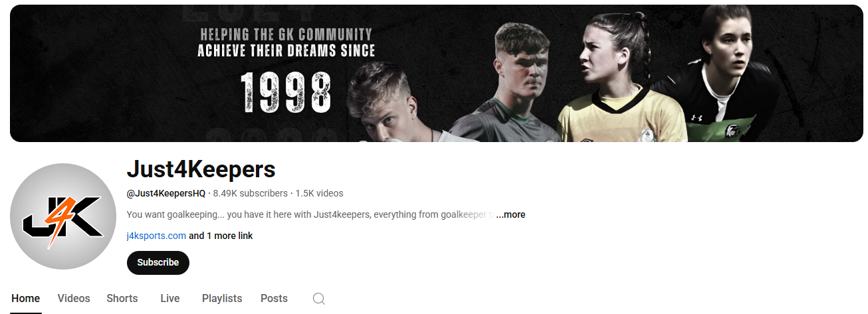Click the J4K channel avatar logo

click(x=63, y=216)
